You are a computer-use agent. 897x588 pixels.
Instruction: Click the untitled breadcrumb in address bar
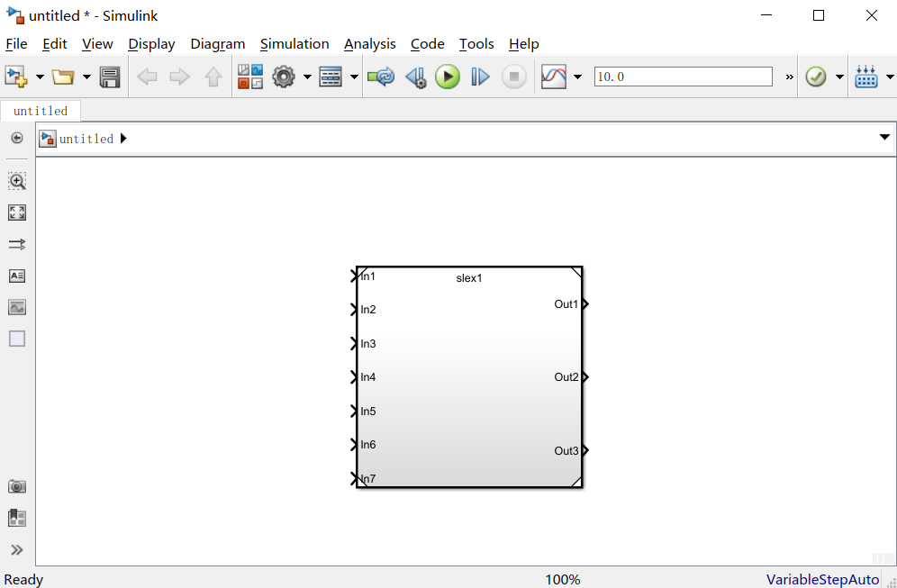(x=86, y=139)
